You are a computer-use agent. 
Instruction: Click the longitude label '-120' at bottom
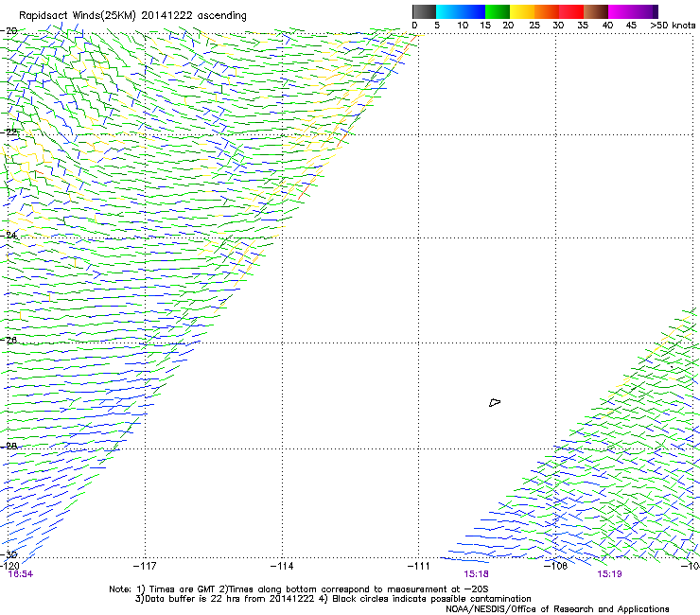(x=9, y=566)
